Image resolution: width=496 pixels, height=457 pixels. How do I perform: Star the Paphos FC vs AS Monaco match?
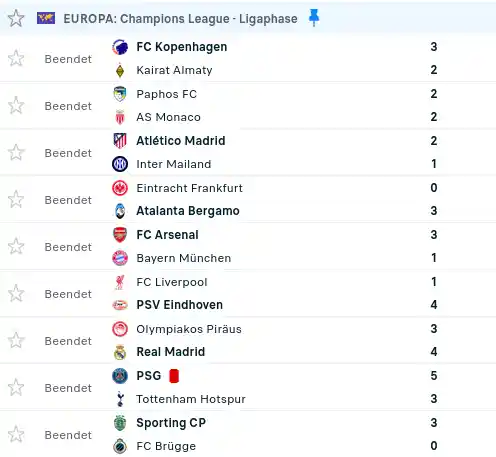tap(16, 105)
